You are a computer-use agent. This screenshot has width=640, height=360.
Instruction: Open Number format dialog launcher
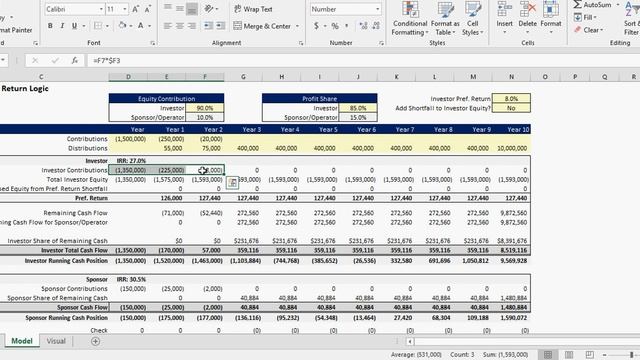point(381,43)
